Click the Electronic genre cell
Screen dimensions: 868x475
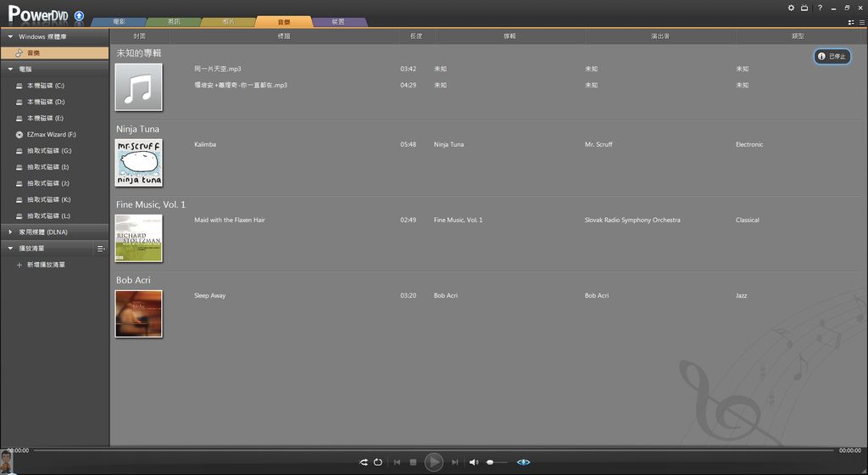point(749,144)
